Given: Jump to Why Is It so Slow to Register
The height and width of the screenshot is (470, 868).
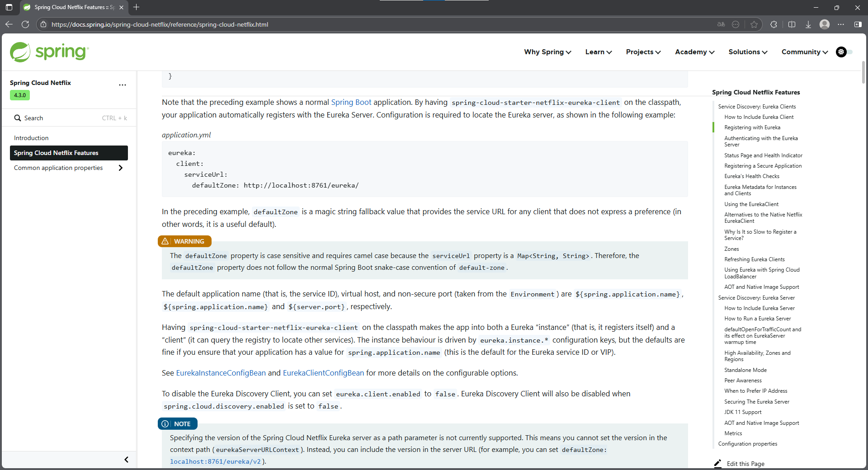Looking at the screenshot, I should [x=760, y=235].
